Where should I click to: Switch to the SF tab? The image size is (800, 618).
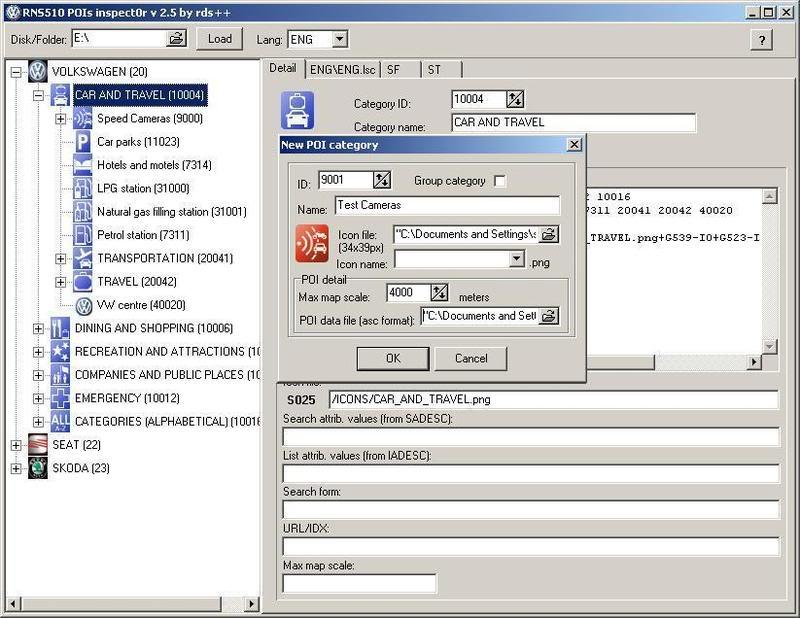(402, 70)
